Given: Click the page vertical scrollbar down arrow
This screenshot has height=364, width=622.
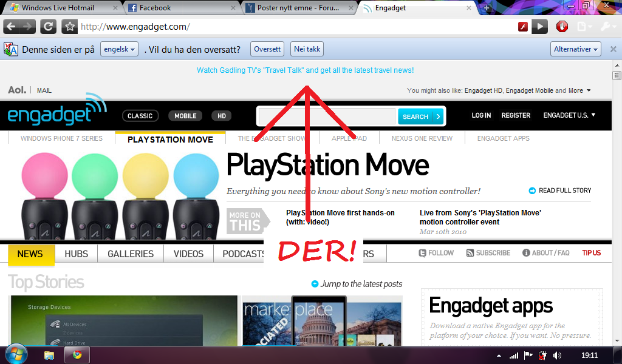Looking at the screenshot, I should (x=617, y=341).
